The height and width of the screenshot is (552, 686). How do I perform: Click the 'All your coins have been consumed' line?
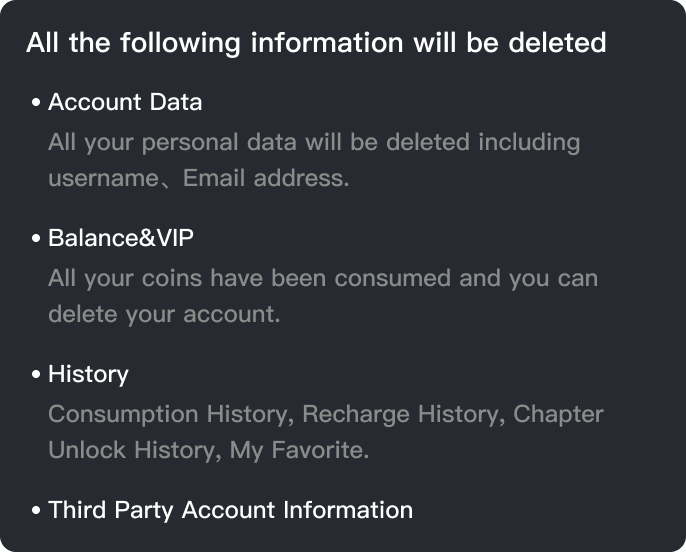tap(323, 279)
